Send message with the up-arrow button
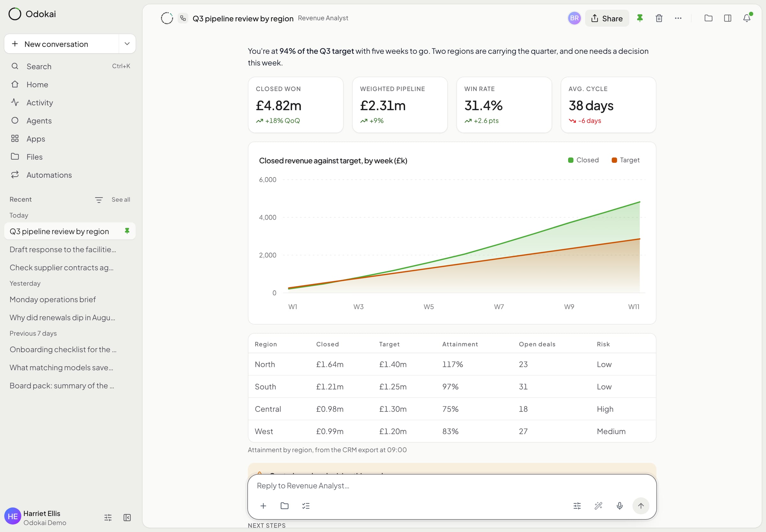Image resolution: width=766 pixels, height=532 pixels. [641, 506]
